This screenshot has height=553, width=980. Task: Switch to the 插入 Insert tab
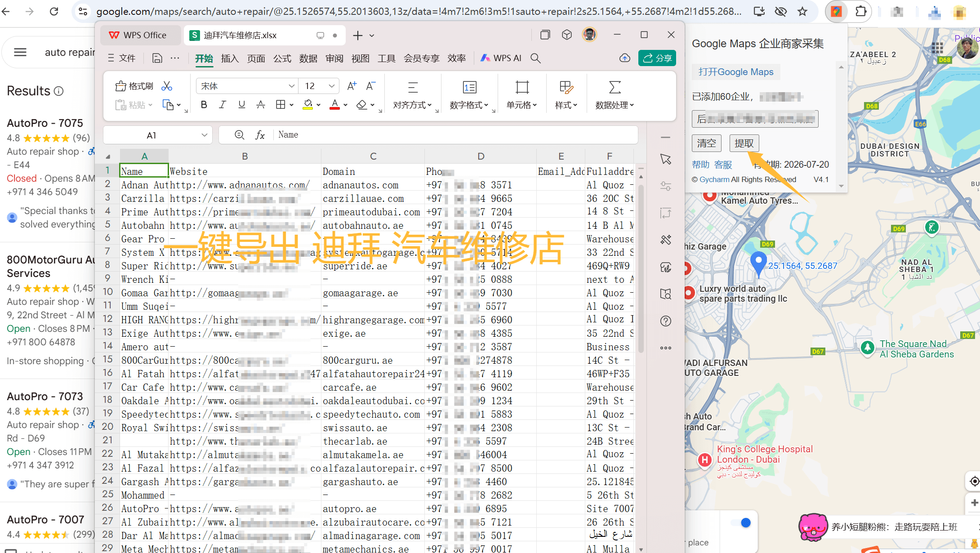[230, 58]
